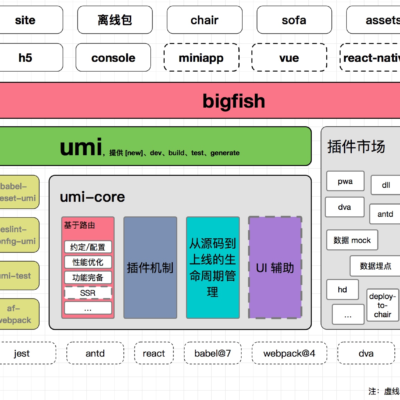Click the console box
This screenshot has height=400, width=400.
click(113, 57)
